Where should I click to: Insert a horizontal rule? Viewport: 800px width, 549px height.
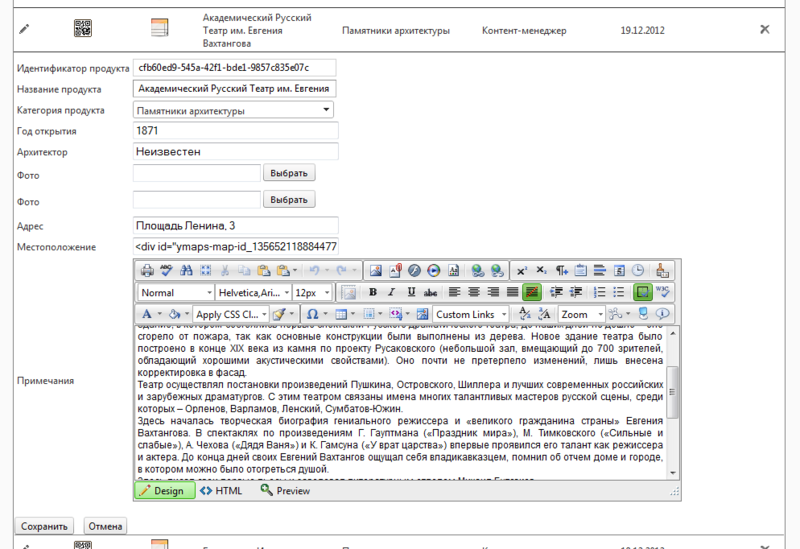(600, 270)
